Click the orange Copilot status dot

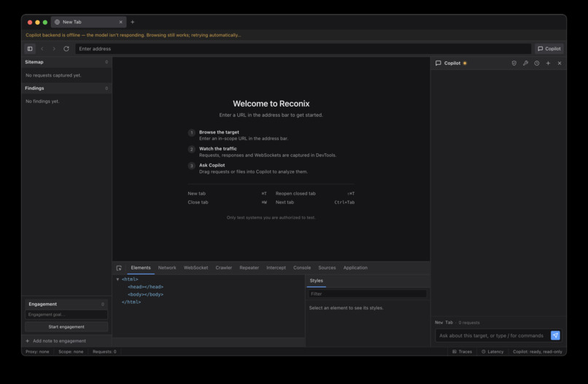(465, 63)
